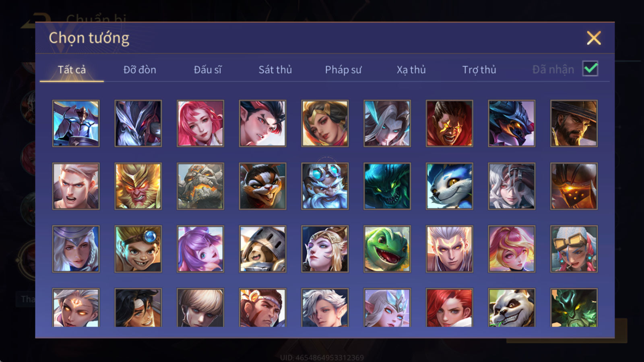Close the Chọn tướng dialog

click(x=594, y=38)
